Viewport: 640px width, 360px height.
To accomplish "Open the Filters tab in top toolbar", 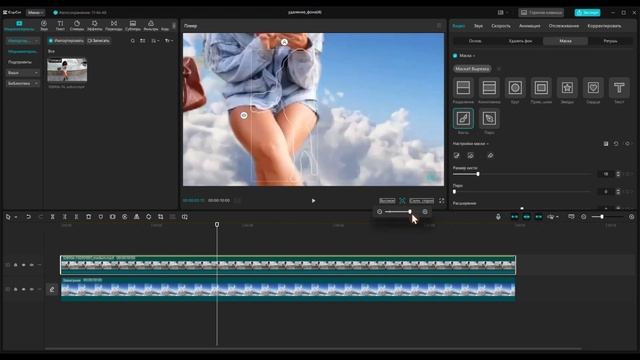I will tap(151, 26).
